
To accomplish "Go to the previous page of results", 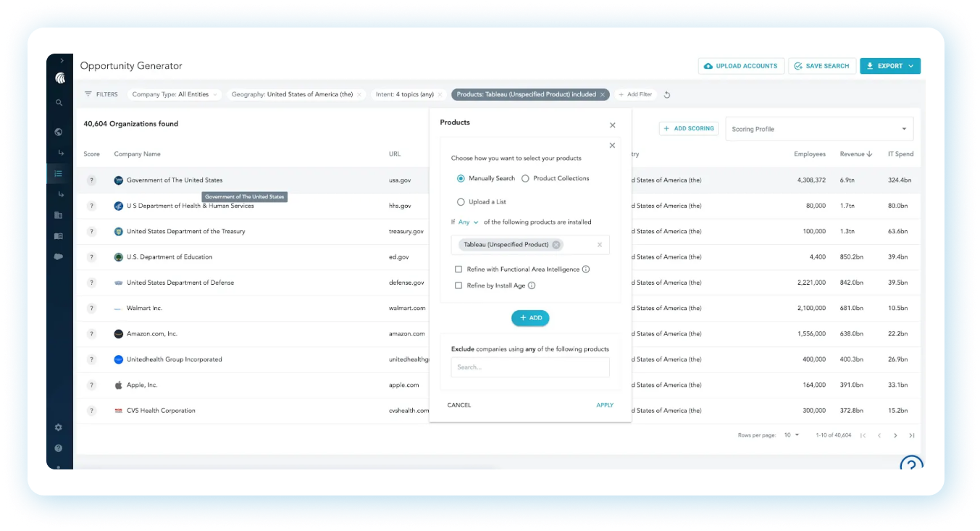I will click(x=879, y=435).
